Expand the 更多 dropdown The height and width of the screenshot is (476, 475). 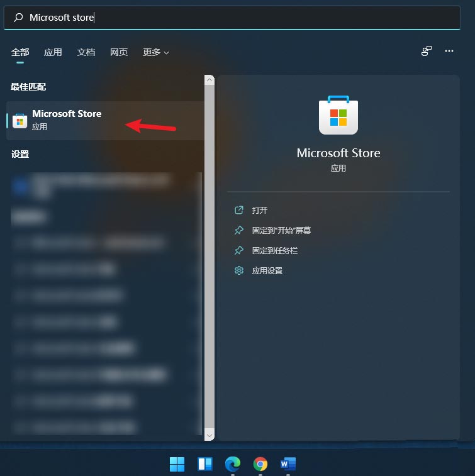[x=156, y=52]
